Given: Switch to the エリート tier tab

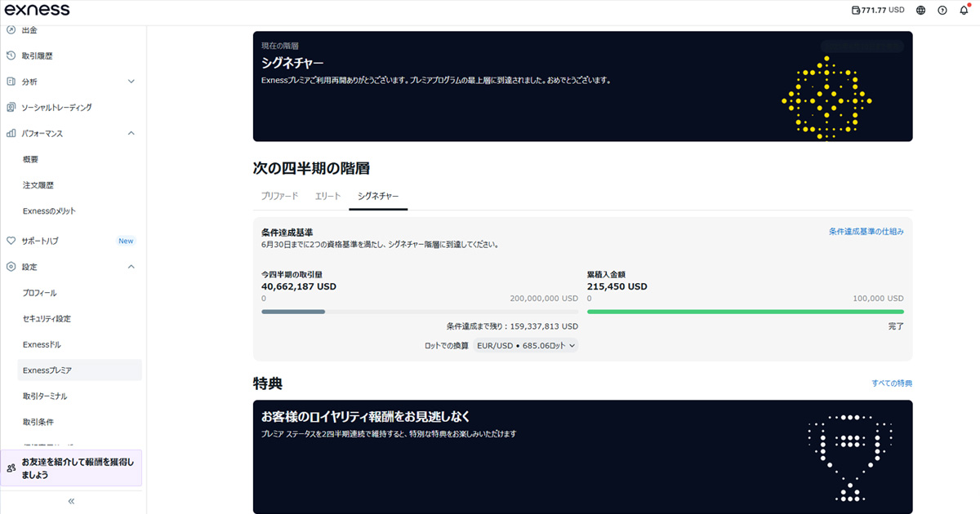Looking at the screenshot, I should [327, 197].
